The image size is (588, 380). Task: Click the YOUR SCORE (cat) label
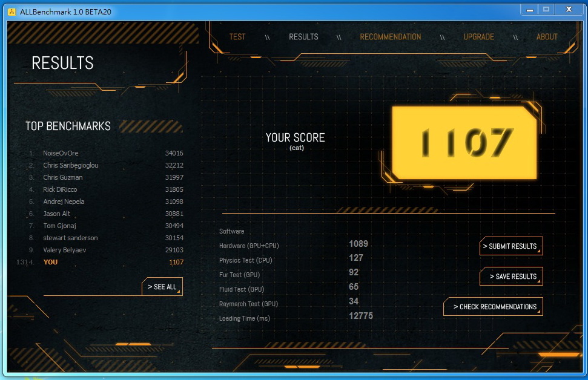296,141
